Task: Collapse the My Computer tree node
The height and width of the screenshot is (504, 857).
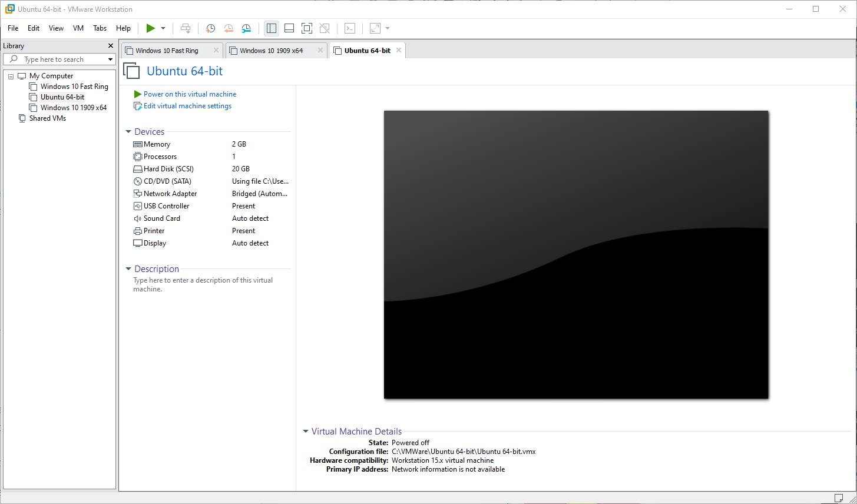Action: (x=11, y=77)
